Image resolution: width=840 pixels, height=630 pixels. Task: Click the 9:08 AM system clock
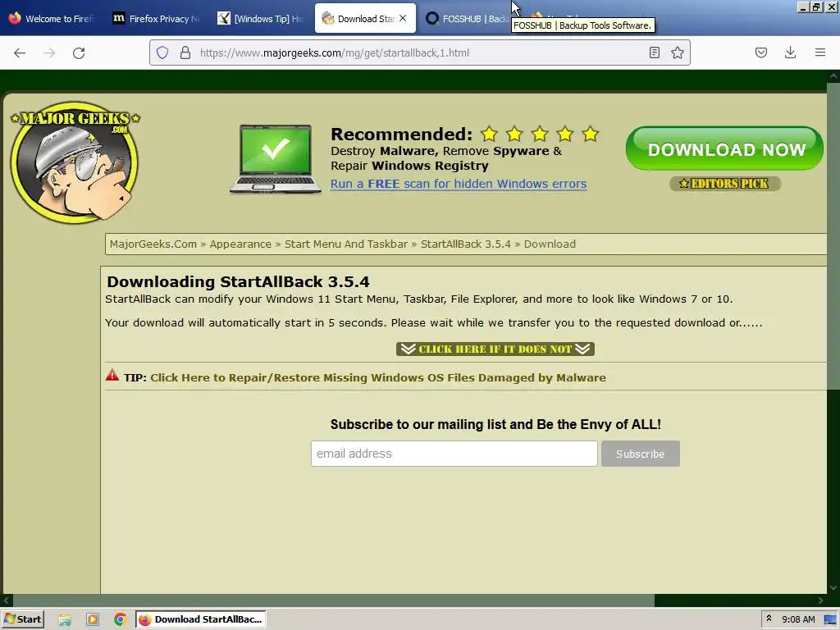(798, 619)
